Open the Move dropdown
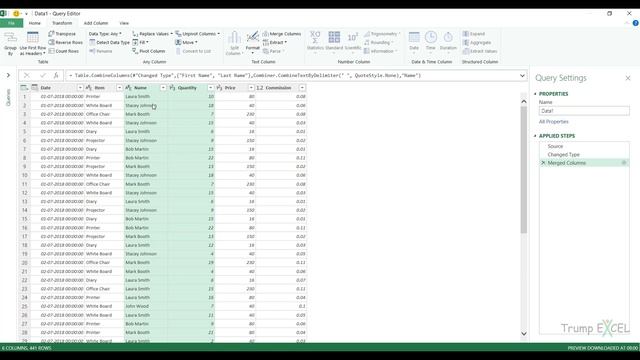This screenshot has height=360, width=640. (x=186, y=42)
